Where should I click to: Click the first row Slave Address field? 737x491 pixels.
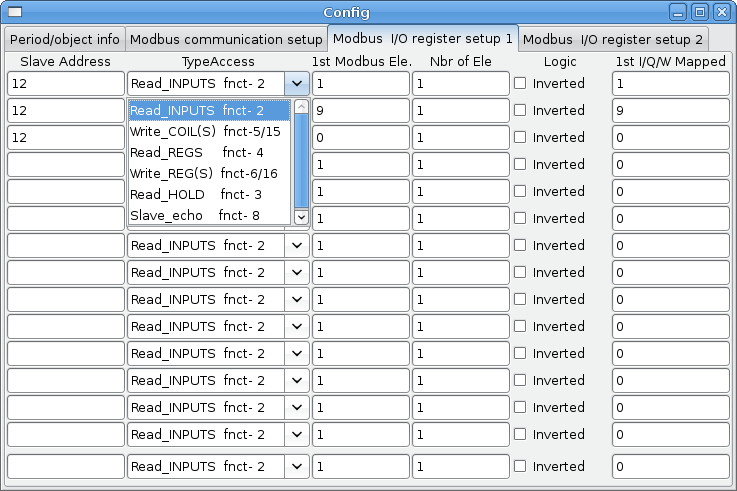(x=65, y=83)
